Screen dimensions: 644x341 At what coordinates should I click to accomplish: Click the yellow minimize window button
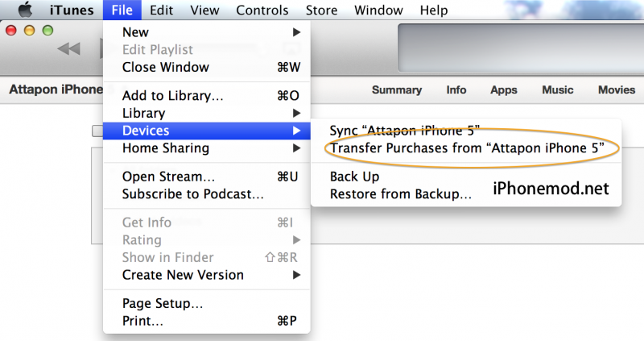click(x=29, y=30)
